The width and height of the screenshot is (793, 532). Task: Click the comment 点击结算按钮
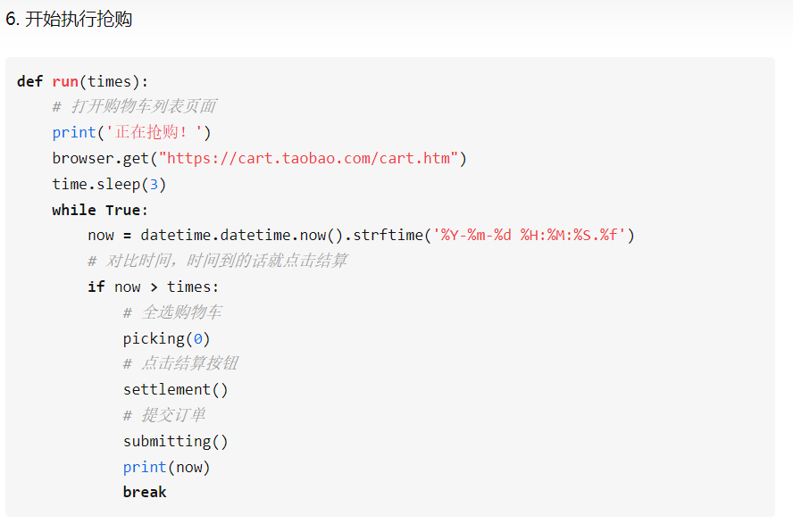180,363
